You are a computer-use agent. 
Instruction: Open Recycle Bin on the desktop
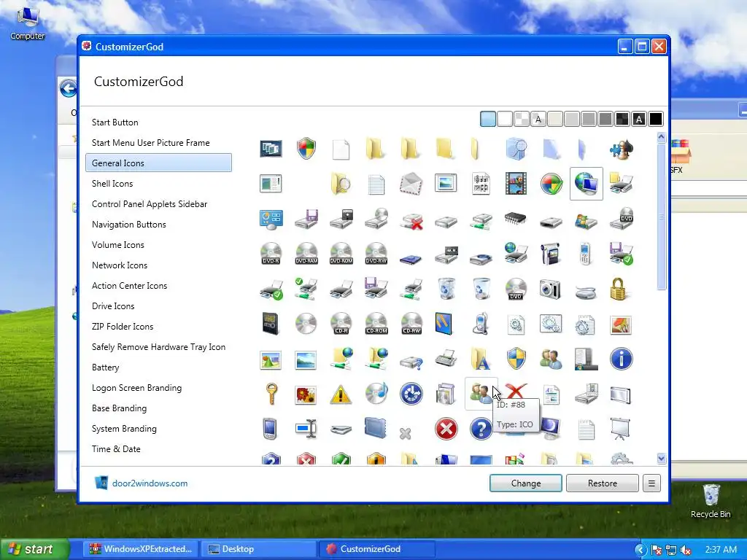click(x=711, y=501)
